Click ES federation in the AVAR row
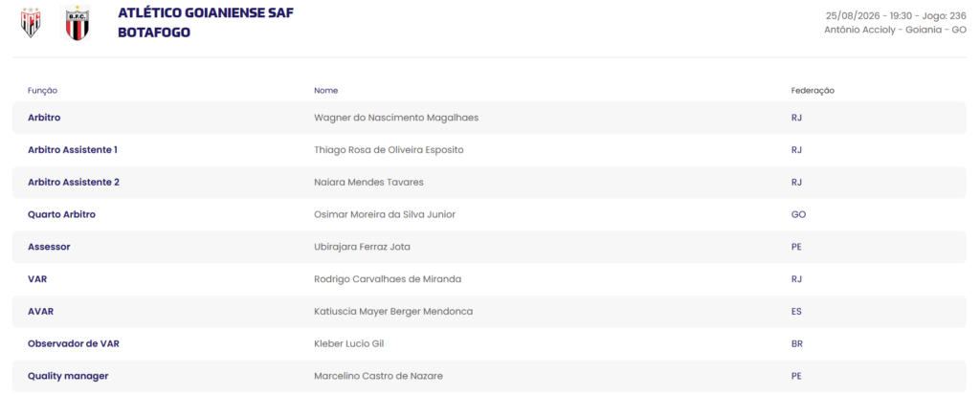Viewport: 980px width, 395px height. 796,311
